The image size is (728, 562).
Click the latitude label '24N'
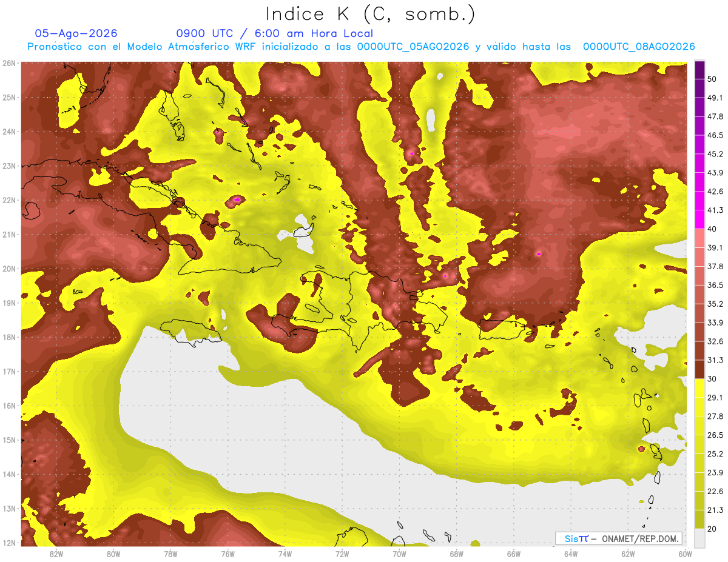[x=9, y=132]
